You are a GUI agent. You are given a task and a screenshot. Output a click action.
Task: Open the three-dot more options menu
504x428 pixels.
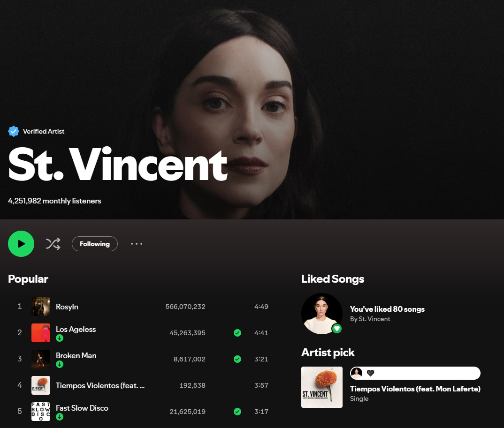(x=137, y=244)
